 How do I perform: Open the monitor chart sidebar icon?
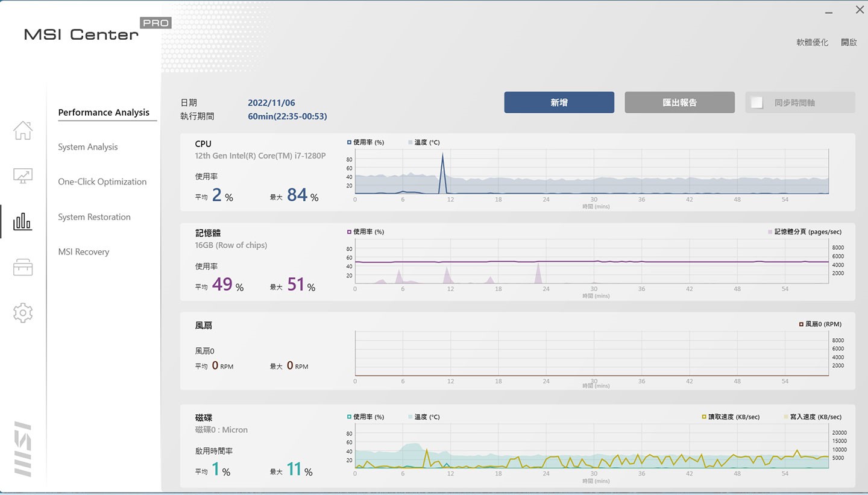click(23, 175)
